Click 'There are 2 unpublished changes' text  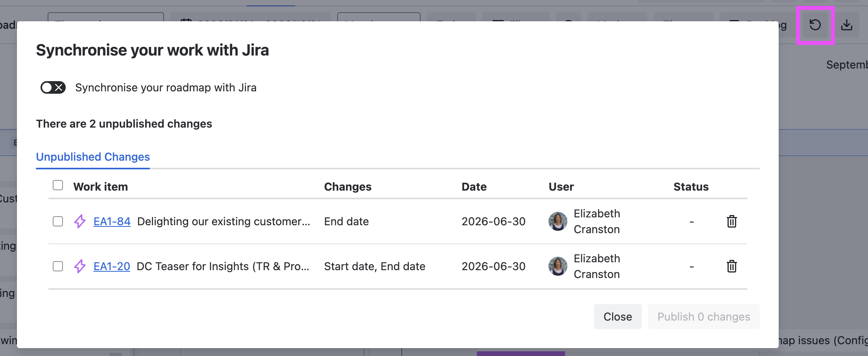tap(124, 124)
